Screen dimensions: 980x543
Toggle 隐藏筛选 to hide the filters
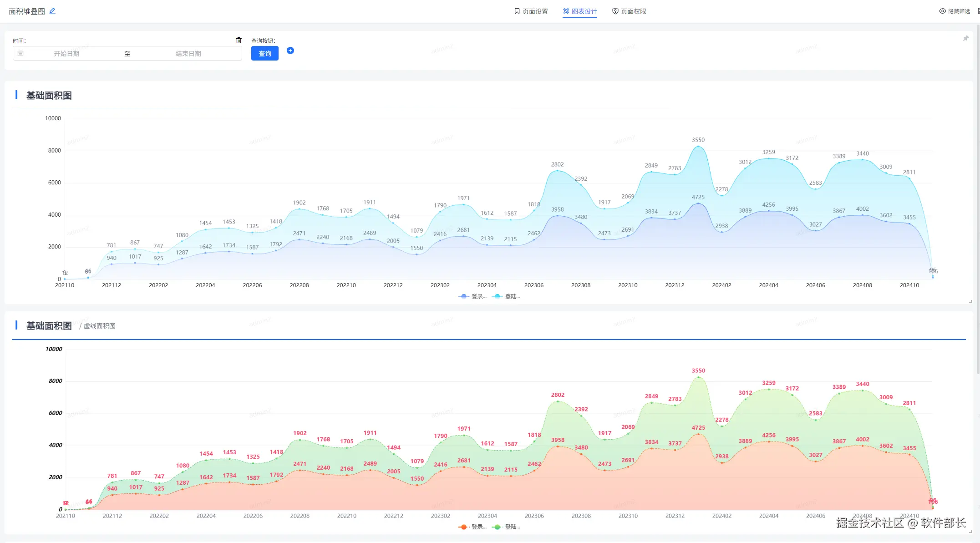point(955,11)
